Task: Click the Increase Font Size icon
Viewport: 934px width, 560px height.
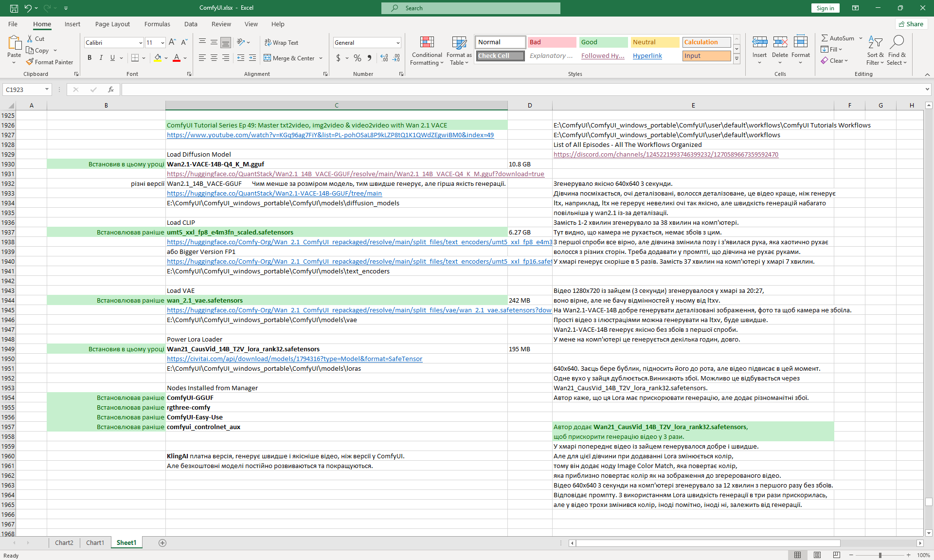Action: pyautogui.click(x=172, y=42)
